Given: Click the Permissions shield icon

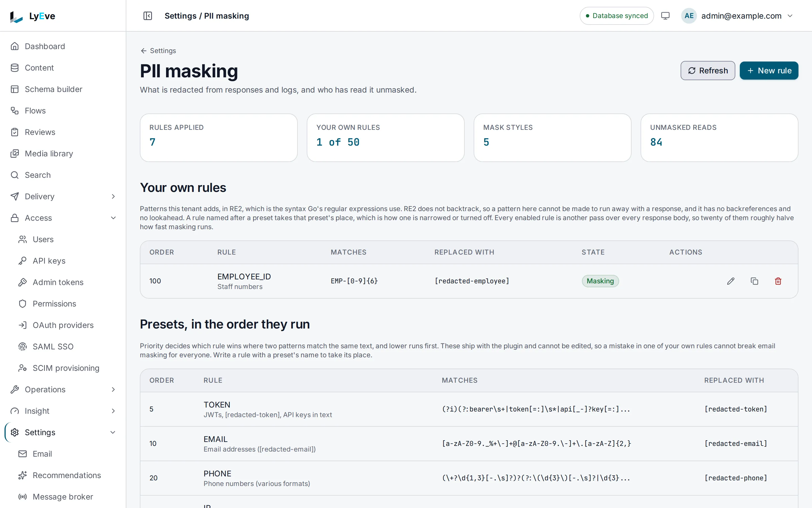Looking at the screenshot, I should [x=23, y=304].
